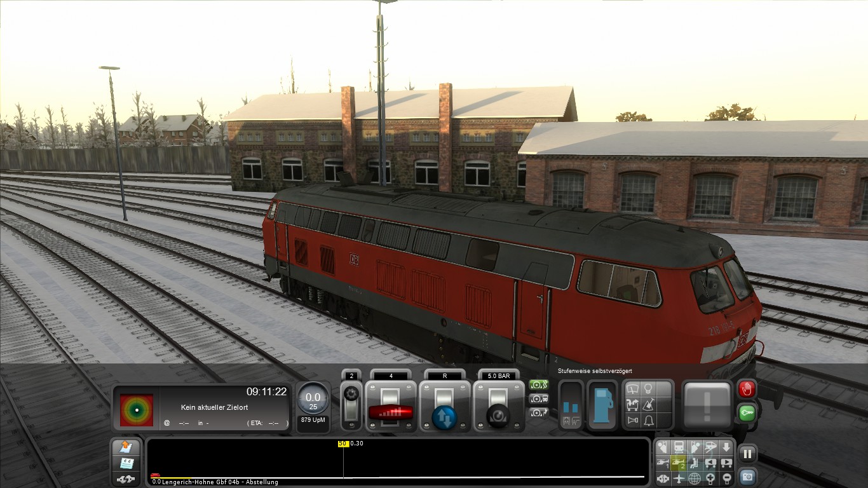Viewport: 868px width, 488px height.
Task: Click the red throttle lever handle
Action: [391, 412]
